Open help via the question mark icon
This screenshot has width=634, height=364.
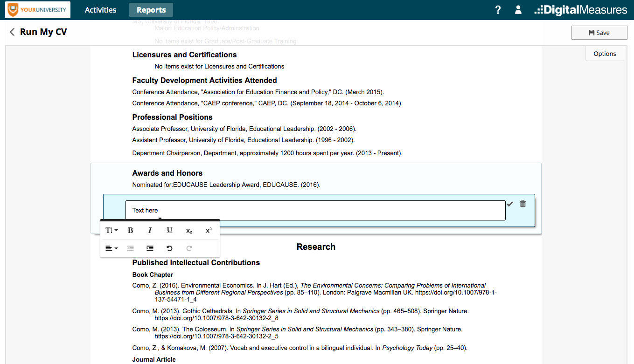tap(497, 9)
